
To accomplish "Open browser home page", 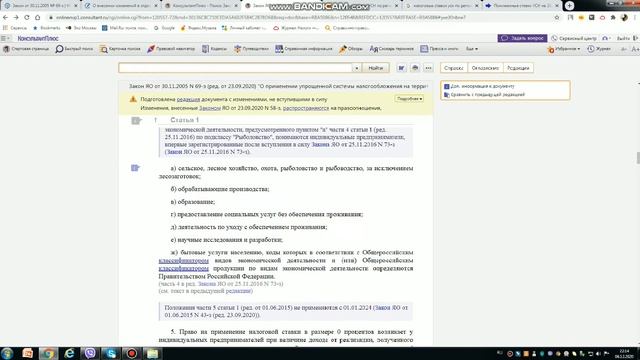I will (38, 18).
